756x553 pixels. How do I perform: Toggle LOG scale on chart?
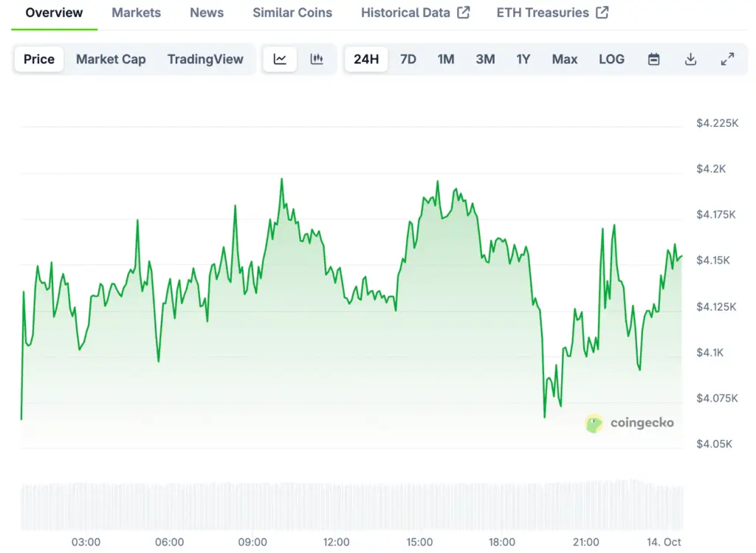coord(611,59)
